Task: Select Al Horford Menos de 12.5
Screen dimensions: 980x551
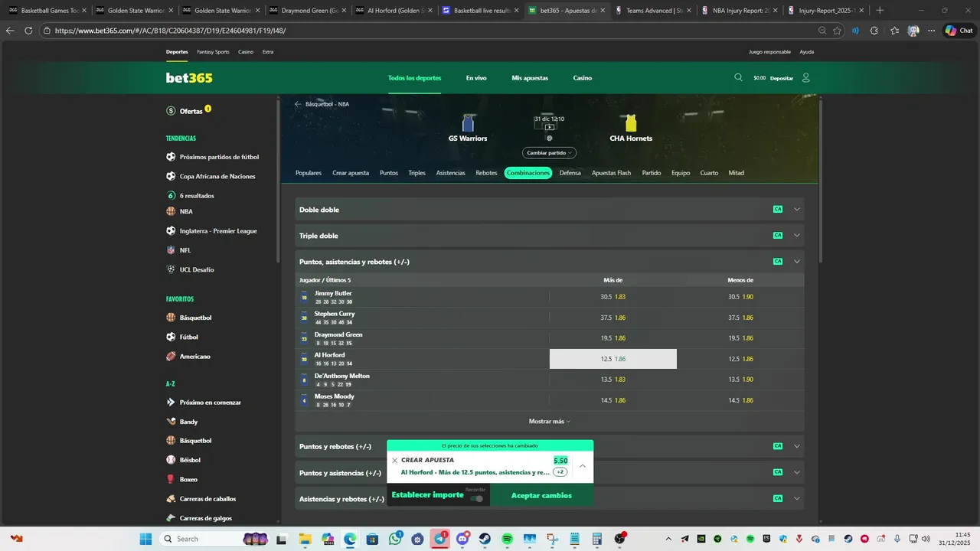Action: click(x=740, y=359)
